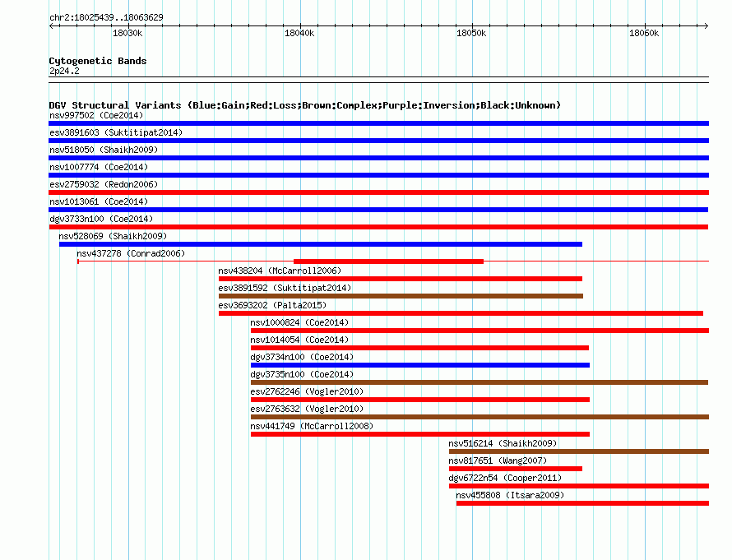This screenshot has width=732, height=560.
Task: Select red bar under nsv455808
Action: 582,503
